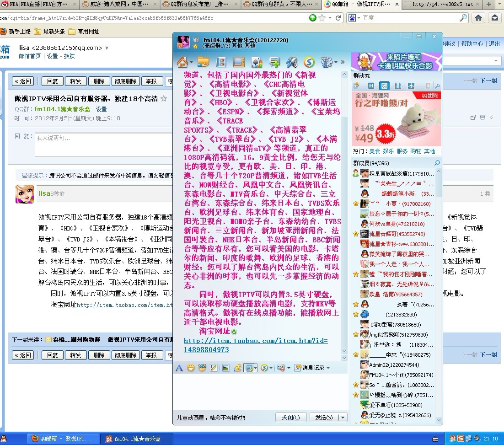Switch to the 娱乐 category tab
Screen dimensions: 504x445
[389, 151]
